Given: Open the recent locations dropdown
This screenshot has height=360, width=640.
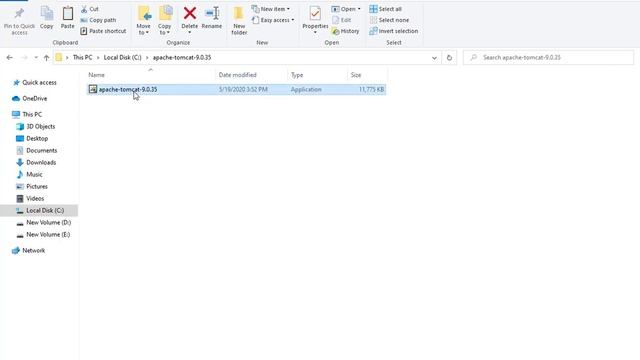Looking at the screenshot, I should coord(36,58).
